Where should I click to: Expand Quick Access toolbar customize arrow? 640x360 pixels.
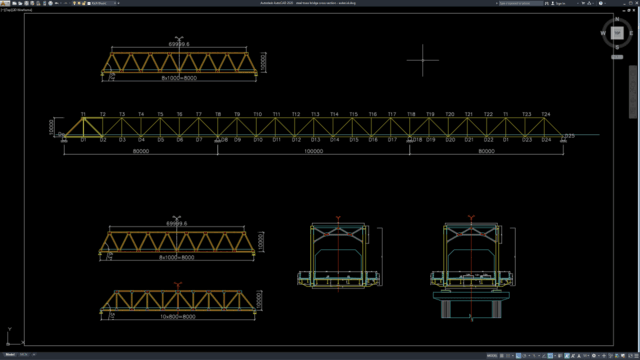(118, 3)
